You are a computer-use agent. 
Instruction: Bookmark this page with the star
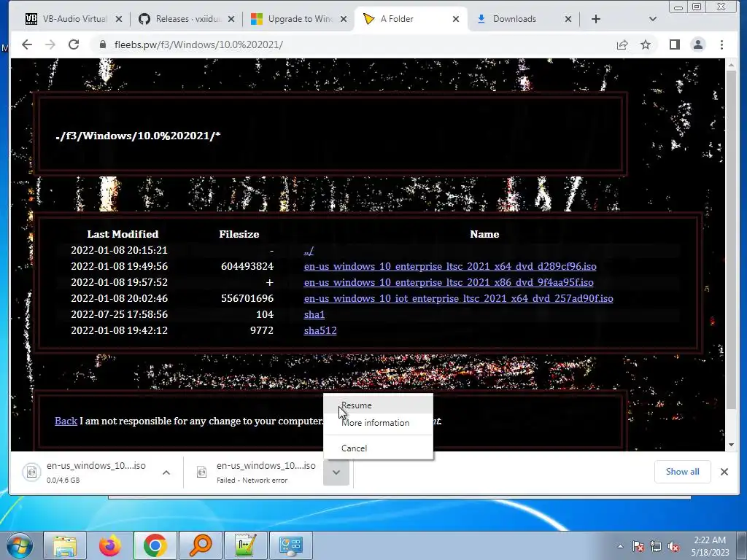[646, 44]
